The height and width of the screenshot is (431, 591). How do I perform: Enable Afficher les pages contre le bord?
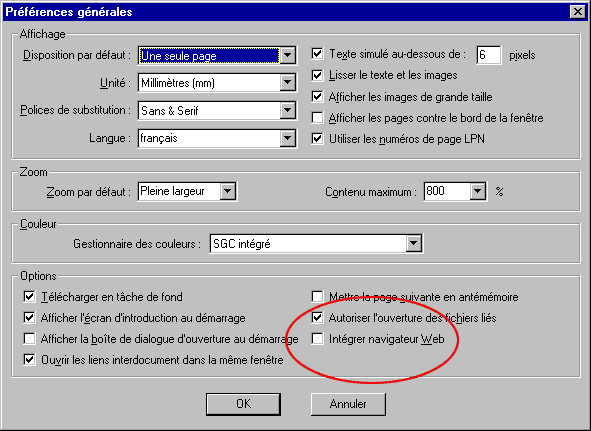317,118
